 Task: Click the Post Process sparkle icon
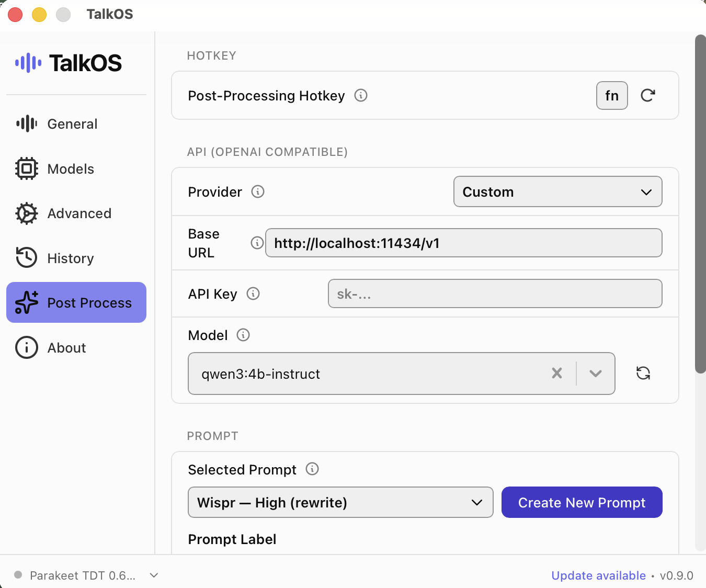coord(27,302)
